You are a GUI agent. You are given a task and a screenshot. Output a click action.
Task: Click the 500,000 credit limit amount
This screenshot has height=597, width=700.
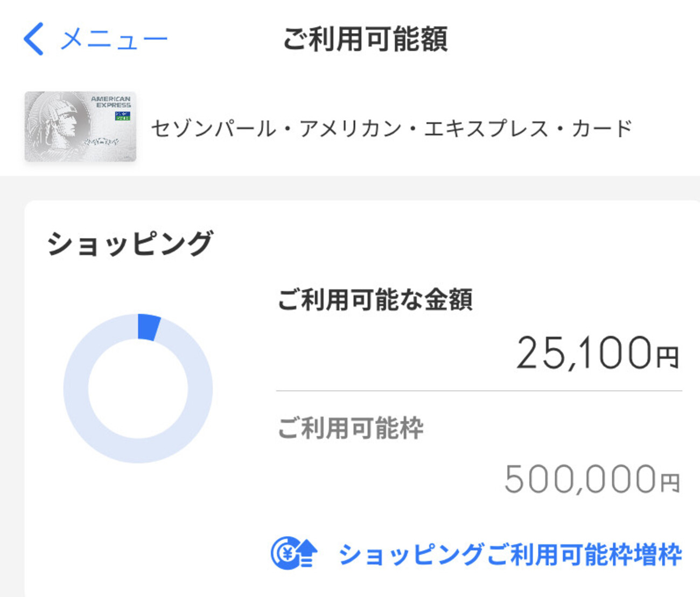[x=580, y=479]
